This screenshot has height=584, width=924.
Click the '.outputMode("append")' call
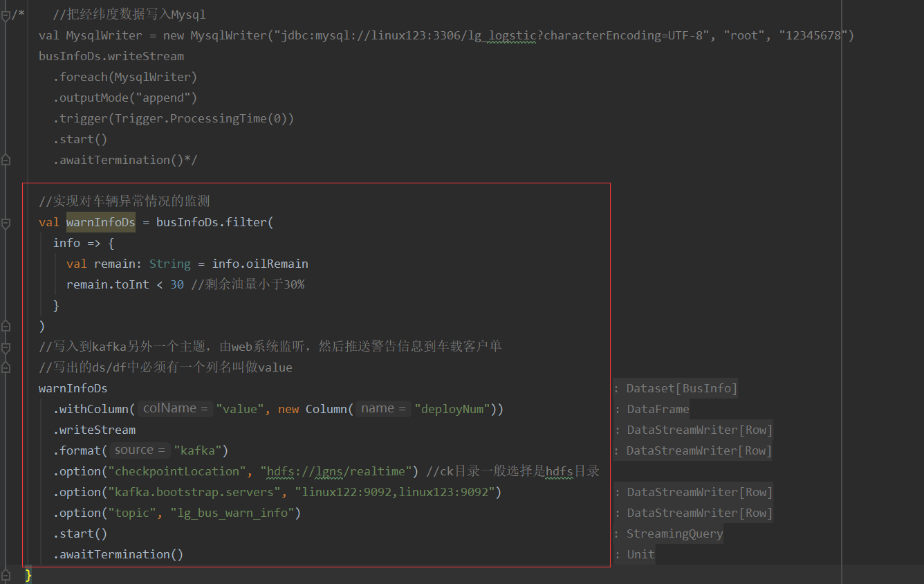click(125, 98)
